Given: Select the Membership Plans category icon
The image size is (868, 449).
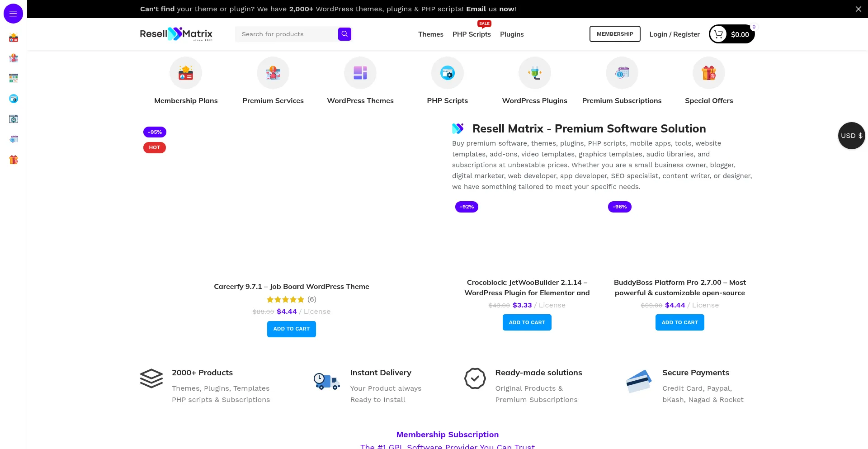Looking at the screenshot, I should click(186, 73).
